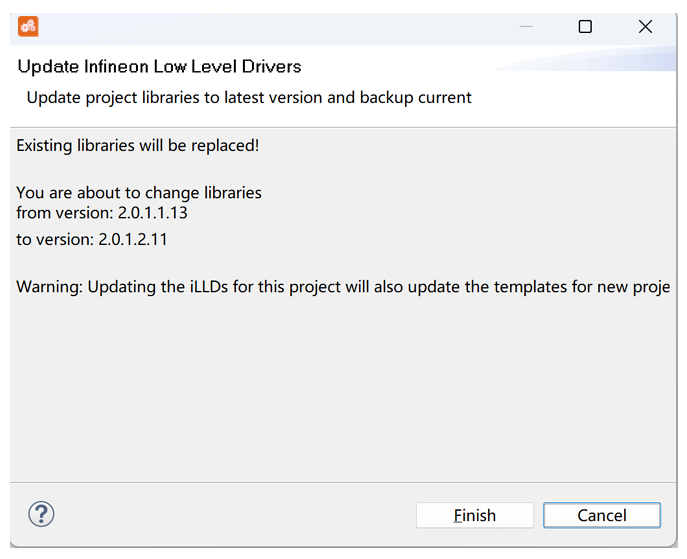Click the blue decorative banner in the header
Image resolution: width=687 pixels, height=559 pixels.
point(600,60)
